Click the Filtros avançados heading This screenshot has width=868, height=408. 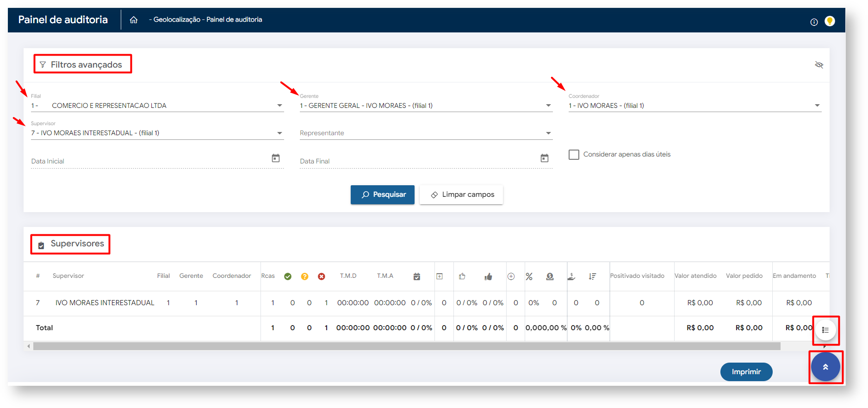87,65
